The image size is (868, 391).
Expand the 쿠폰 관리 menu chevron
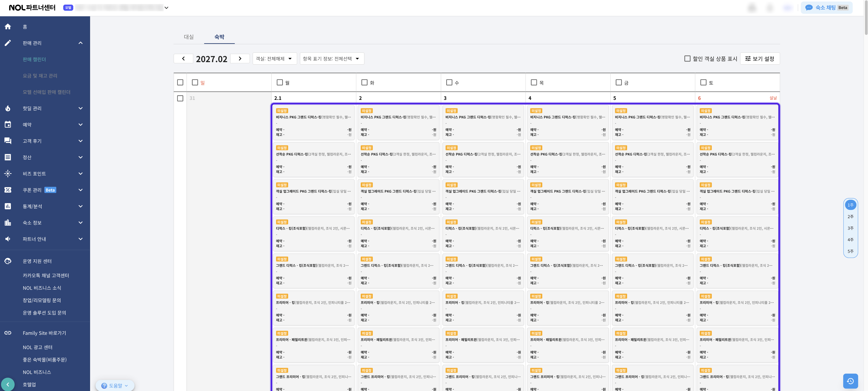81,190
